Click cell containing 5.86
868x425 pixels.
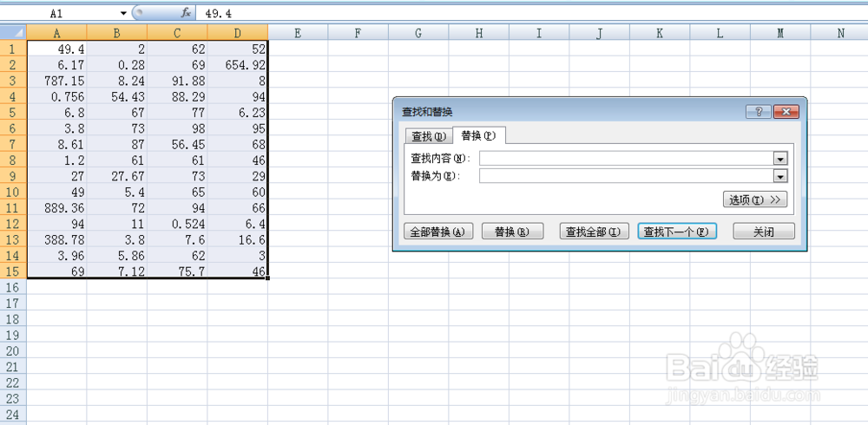(x=117, y=256)
